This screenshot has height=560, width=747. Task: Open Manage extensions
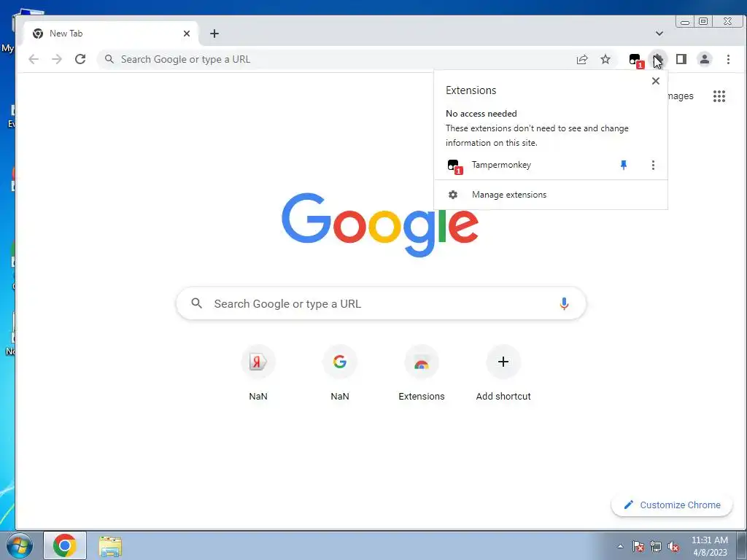coord(551,195)
